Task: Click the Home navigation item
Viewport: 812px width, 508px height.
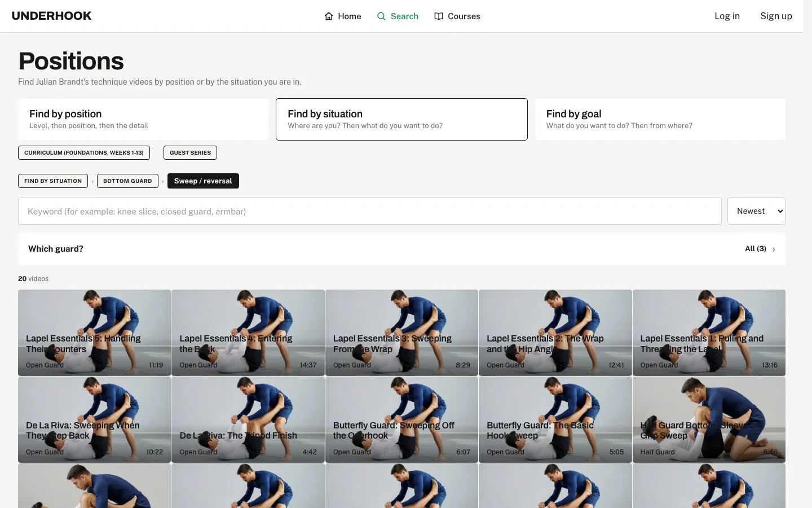Action: click(343, 16)
